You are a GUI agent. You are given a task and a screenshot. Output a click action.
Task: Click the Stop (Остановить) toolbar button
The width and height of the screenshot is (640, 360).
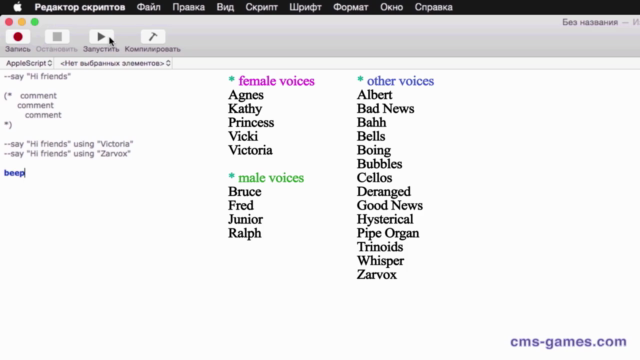57,37
